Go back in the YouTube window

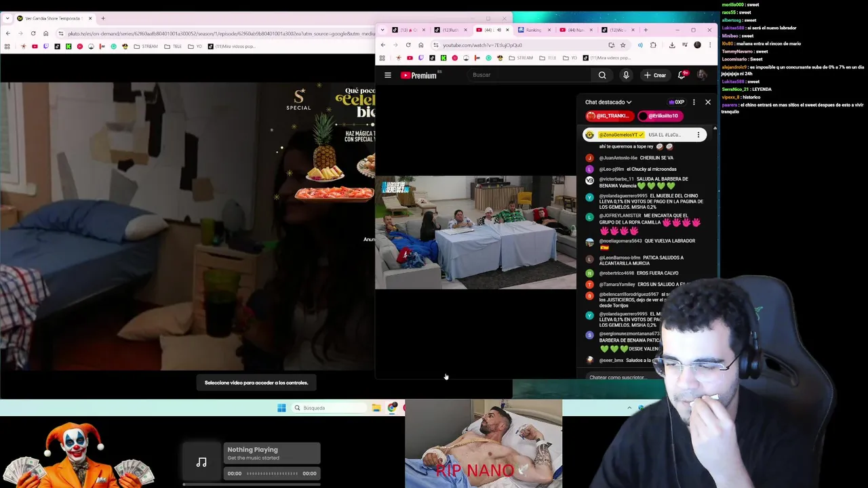pyautogui.click(x=382, y=45)
